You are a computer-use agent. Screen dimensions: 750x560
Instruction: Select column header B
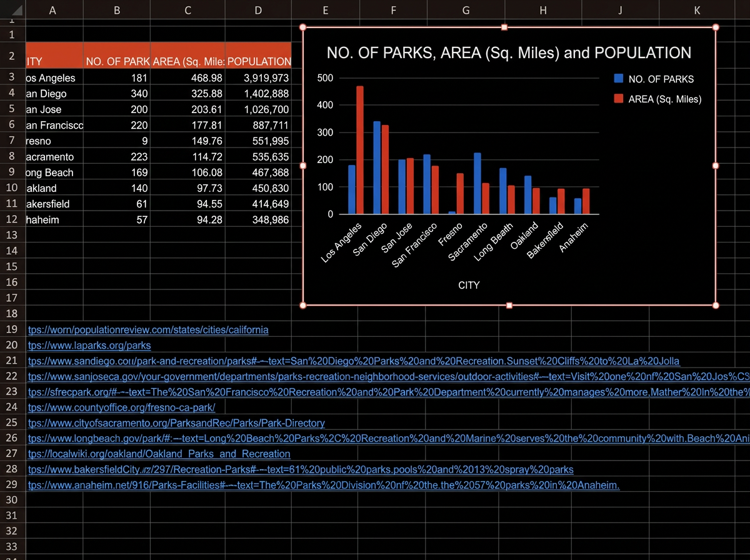(x=117, y=10)
